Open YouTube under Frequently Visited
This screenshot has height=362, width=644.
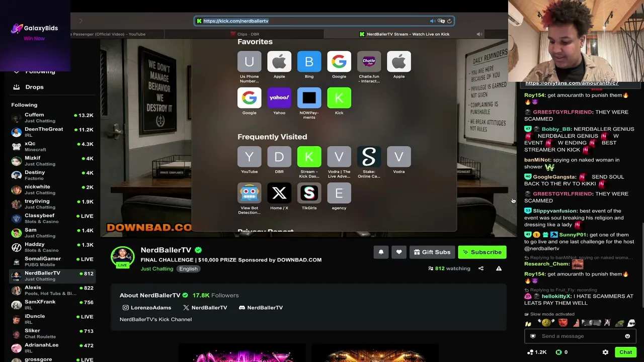tap(249, 157)
